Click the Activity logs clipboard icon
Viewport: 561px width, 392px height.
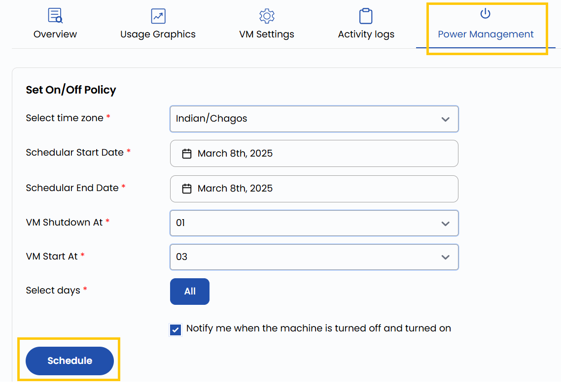(x=366, y=16)
